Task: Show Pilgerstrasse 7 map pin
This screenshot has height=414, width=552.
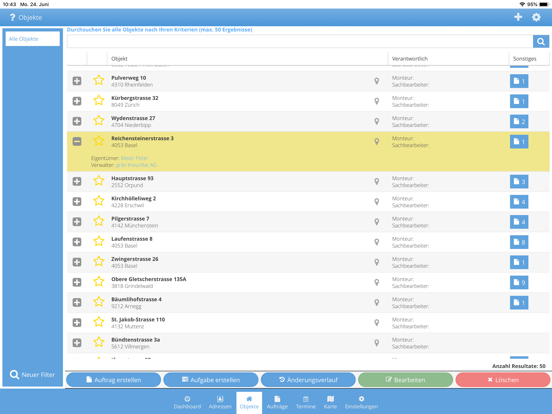Action: 376,222
